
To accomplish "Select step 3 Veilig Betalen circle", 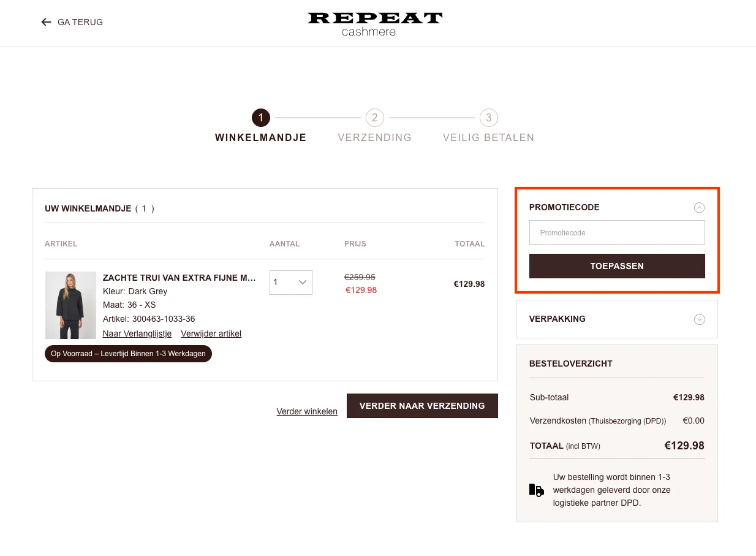I will [x=488, y=118].
